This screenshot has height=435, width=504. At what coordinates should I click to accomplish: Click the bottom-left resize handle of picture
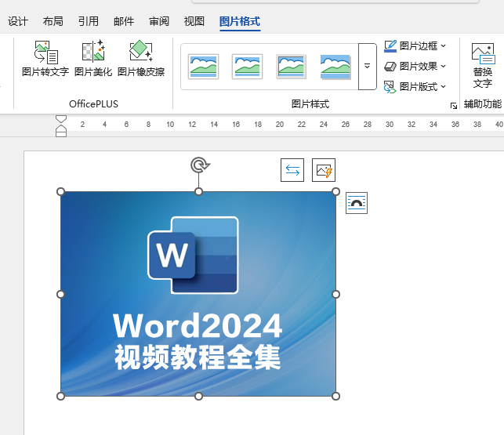pos(60,396)
